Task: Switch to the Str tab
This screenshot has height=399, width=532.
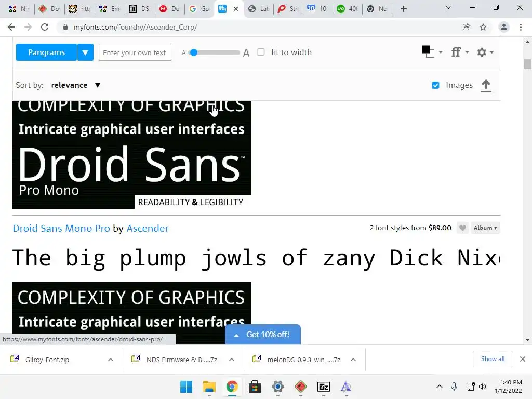Action: [x=288, y=9]
